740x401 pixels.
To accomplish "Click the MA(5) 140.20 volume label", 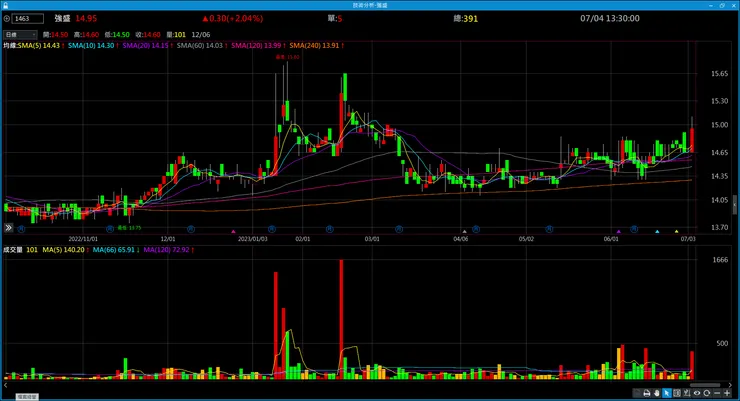I will [66, 250].
